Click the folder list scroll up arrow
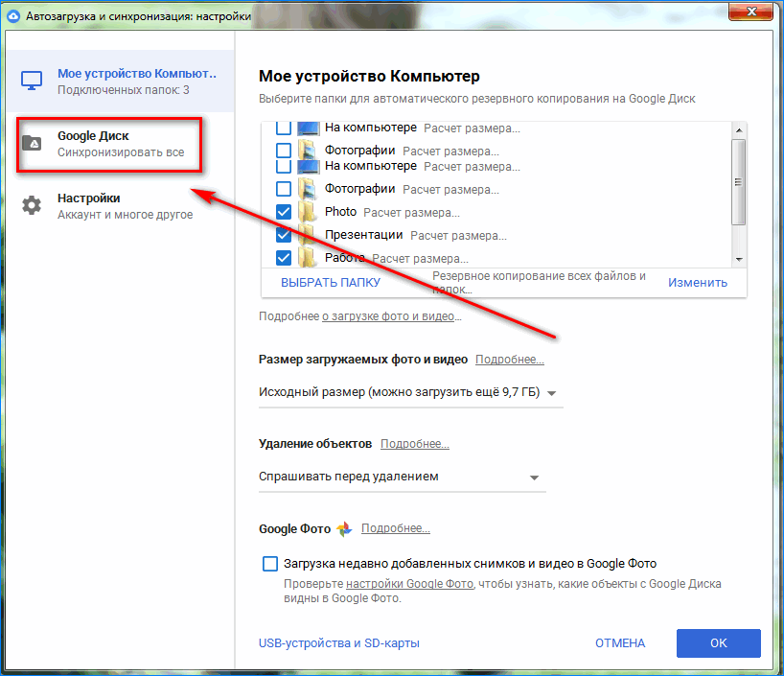The width and height of the screenshot is (784, 676). coord(739,130)
